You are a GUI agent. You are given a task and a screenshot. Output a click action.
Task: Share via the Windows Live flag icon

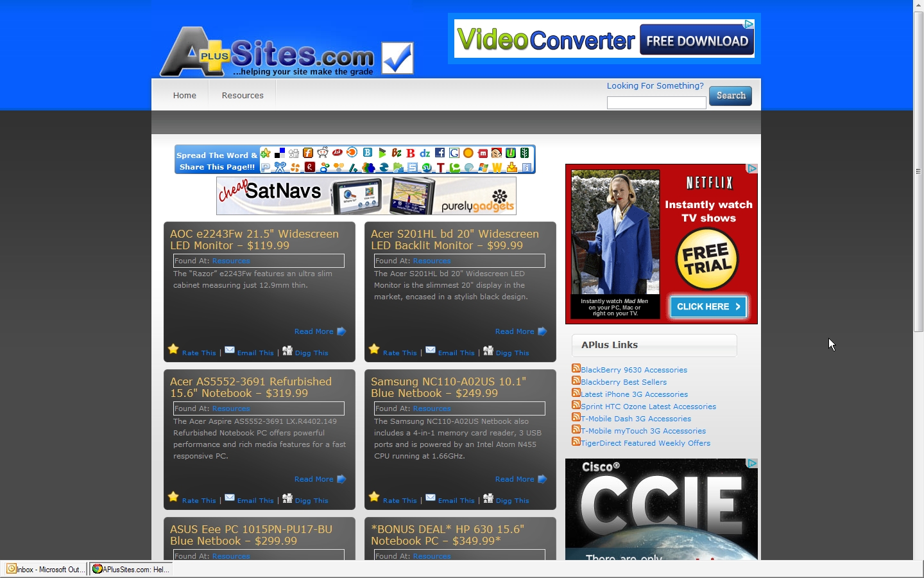[x=483, y=168]
